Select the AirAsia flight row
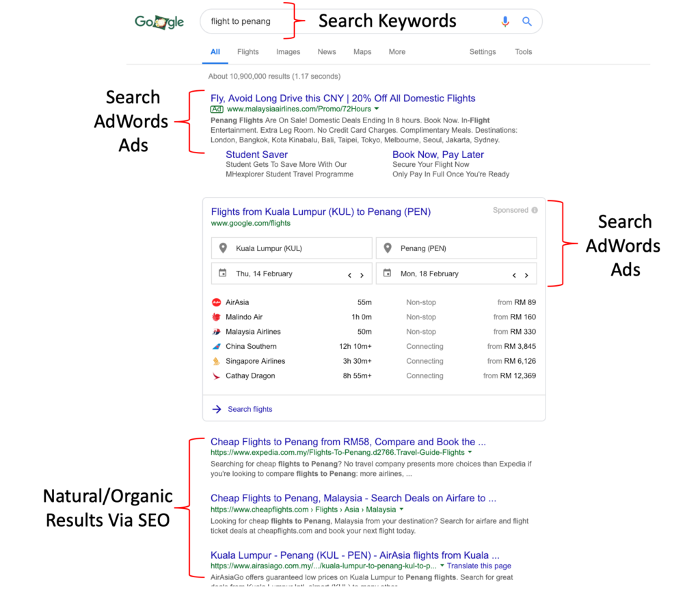This screenshot has height=593, width=700. pos(373,302)
